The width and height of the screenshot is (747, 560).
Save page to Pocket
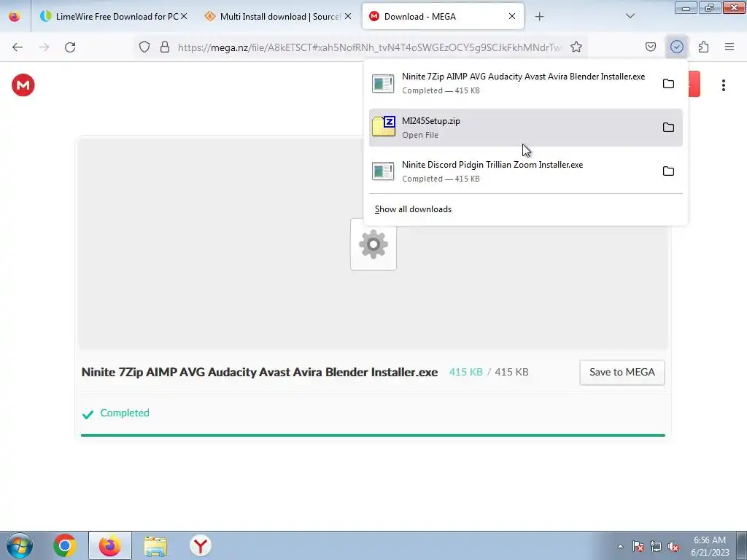pyautogui.click(x=651, y=47)
